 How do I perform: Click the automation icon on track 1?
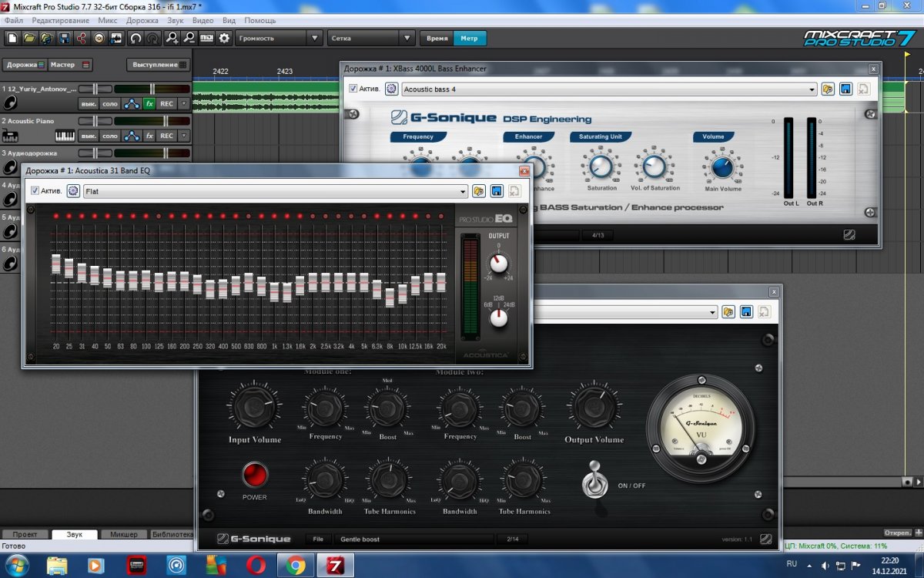tap(132, 103)
